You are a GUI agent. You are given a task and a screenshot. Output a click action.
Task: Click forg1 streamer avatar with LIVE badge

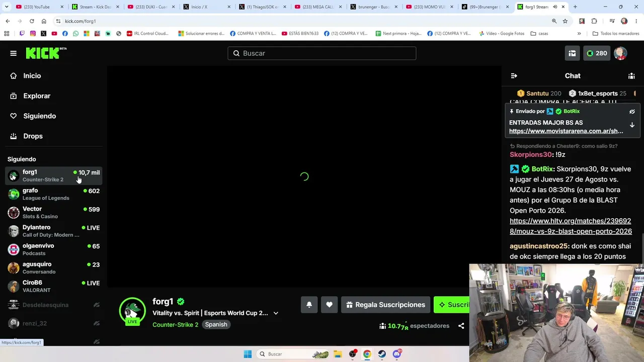132,311
